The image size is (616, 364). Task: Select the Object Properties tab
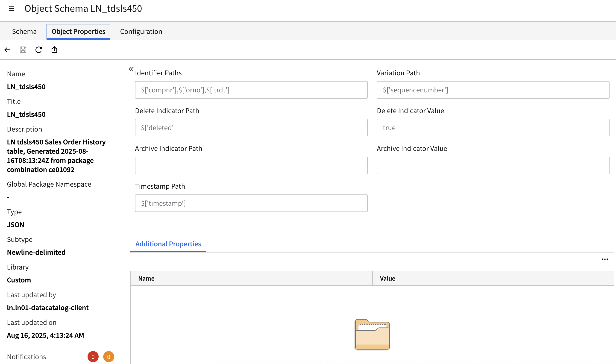coord(78,31)
